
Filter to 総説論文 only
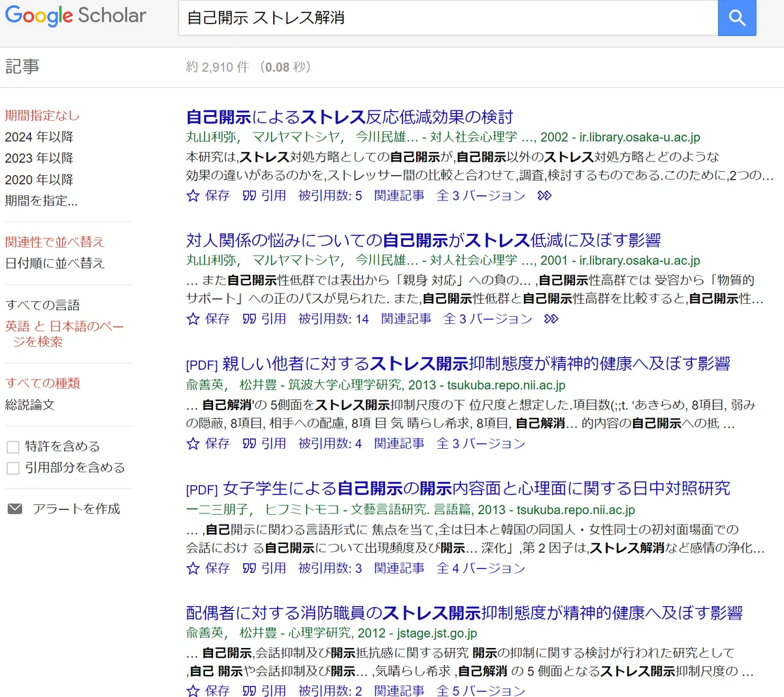tap(30, 405)
